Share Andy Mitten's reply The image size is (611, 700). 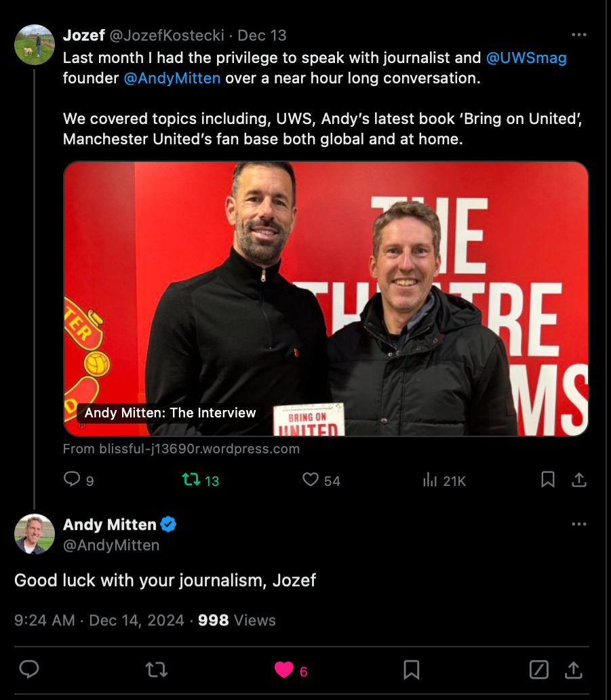(574, 670)
